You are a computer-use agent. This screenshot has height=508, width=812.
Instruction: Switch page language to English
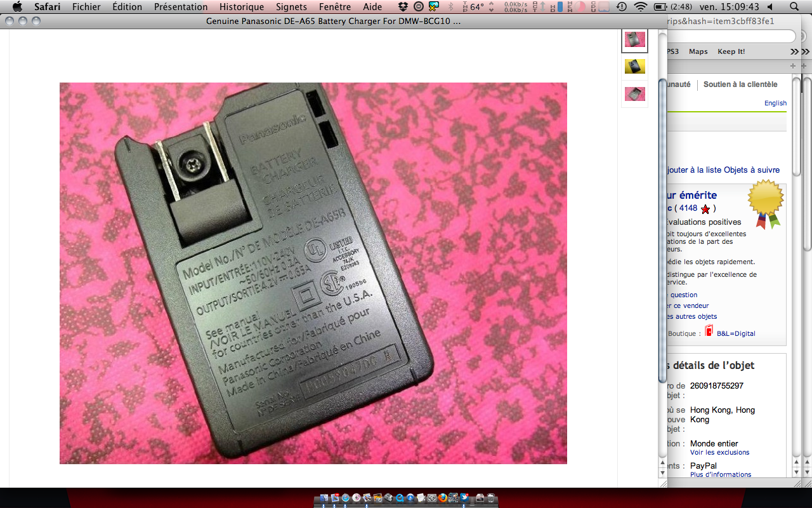(x=775, y=103)
